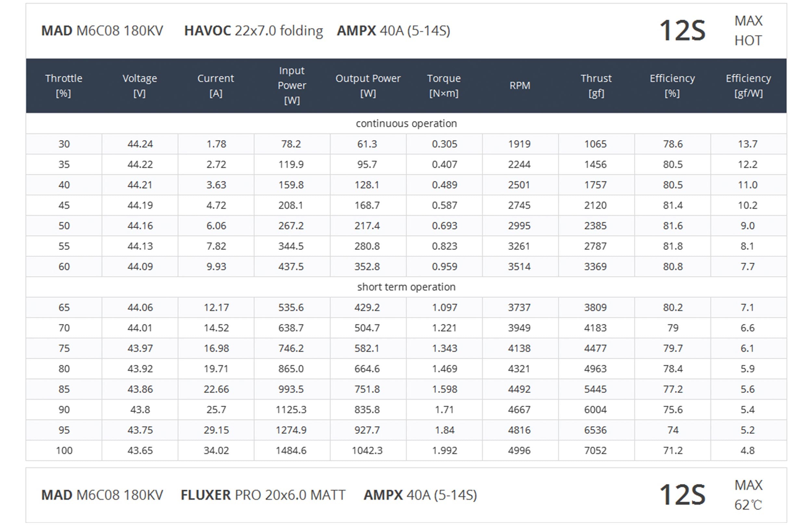
Task: Click the 'continuous operation' section row
Action: point(406,123)
